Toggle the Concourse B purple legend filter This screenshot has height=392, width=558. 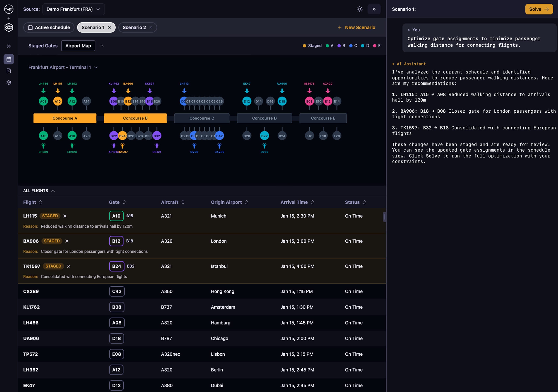[339, 46]
